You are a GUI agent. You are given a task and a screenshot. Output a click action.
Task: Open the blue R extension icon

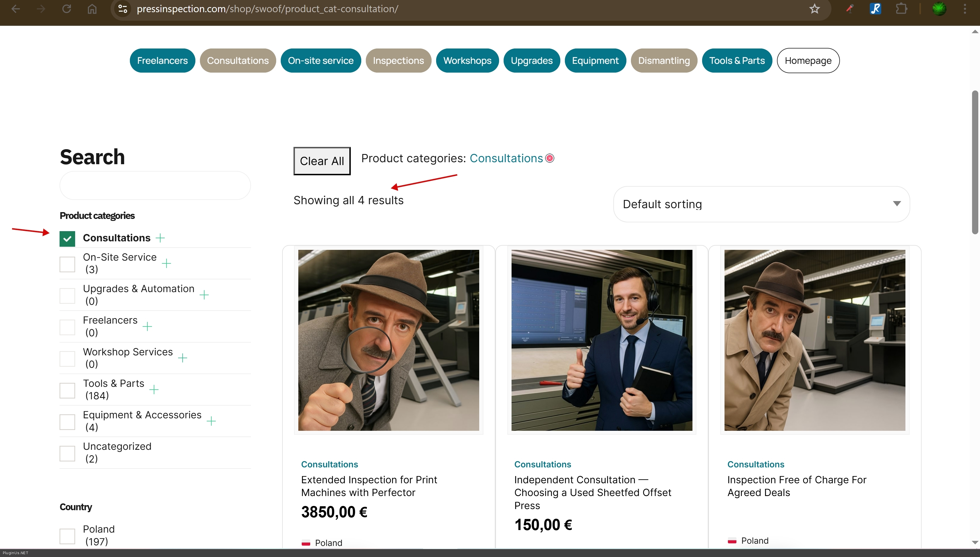pos(875,9)
